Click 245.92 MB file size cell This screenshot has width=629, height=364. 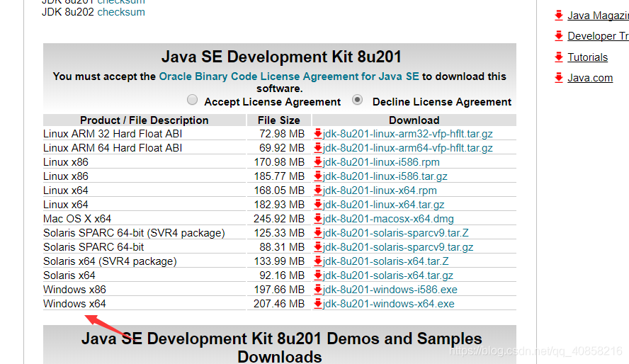279,219
